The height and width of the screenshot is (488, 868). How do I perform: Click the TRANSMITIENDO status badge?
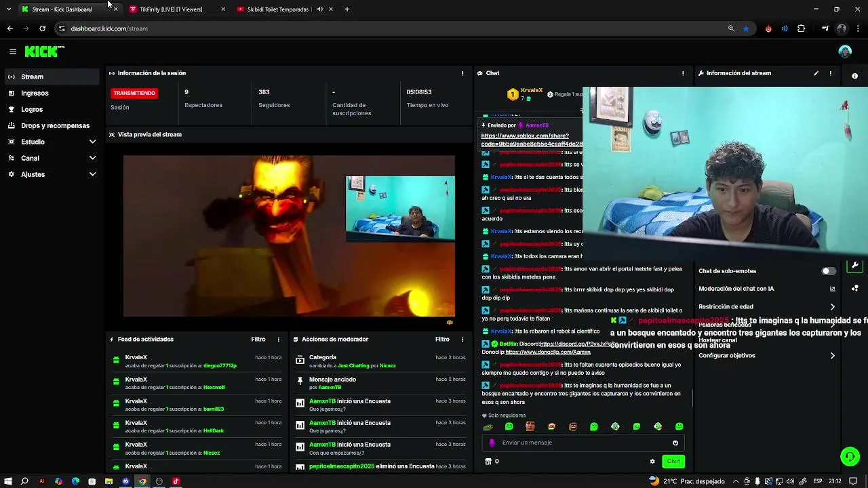[x=134, y=93]
